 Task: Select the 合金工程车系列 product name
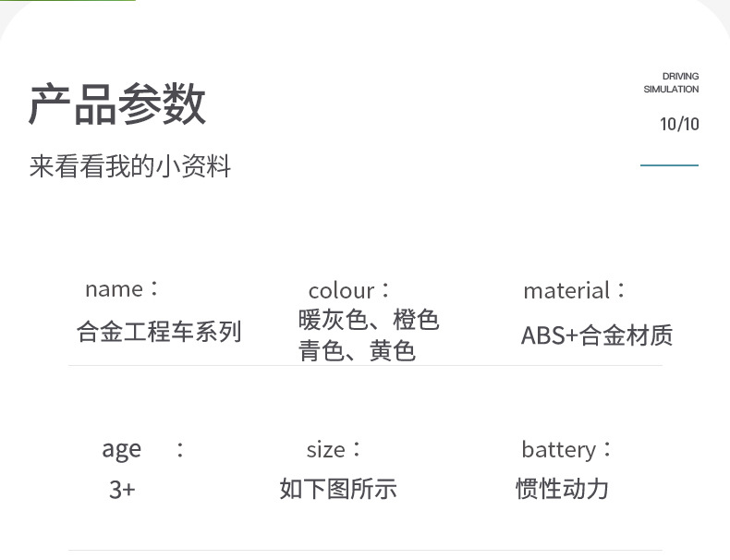pyautogui.click(x=159, y=332)
